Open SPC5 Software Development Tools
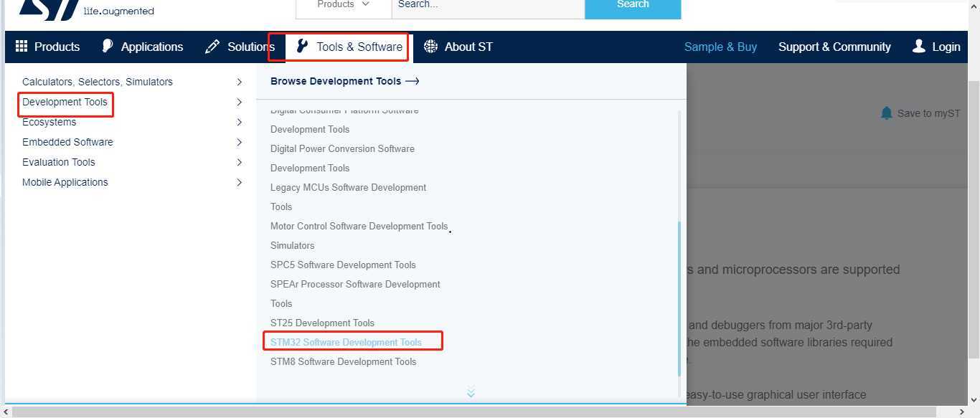 click(x=343, y=265)
